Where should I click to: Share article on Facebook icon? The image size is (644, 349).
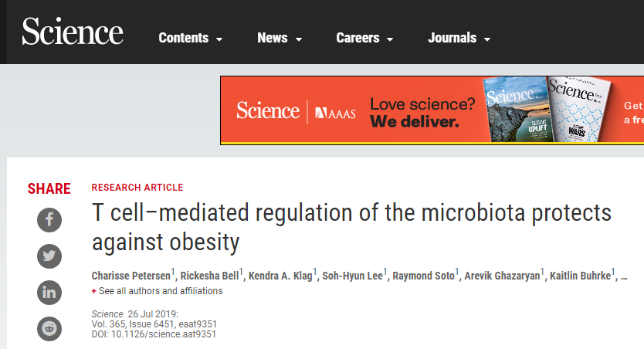(49, 219)
